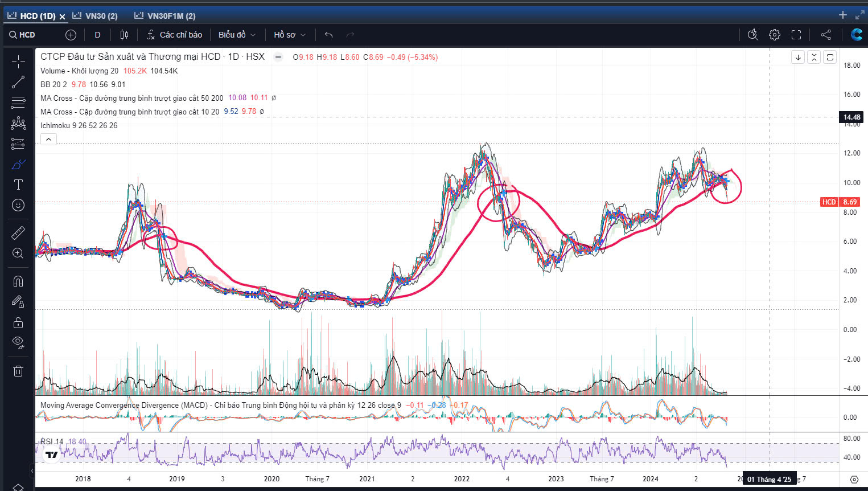Open the Fibonacci and horizontal lines tool
This screenshot has width=868, height=491.
(18, 103)
